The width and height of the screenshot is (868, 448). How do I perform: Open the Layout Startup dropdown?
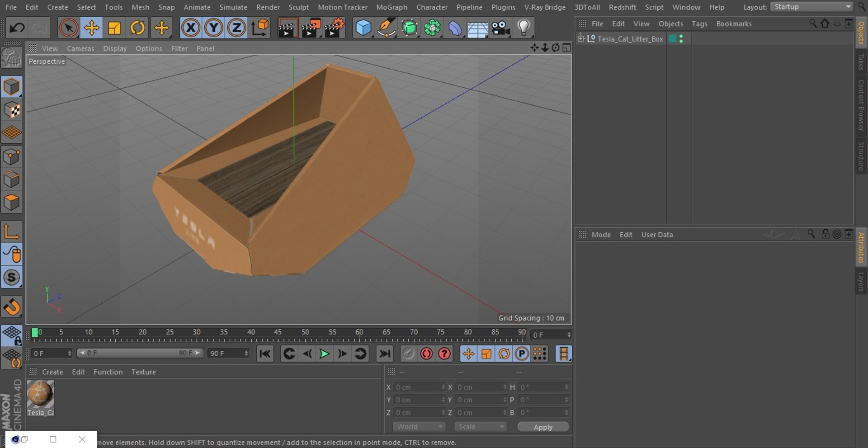(811, 7)
